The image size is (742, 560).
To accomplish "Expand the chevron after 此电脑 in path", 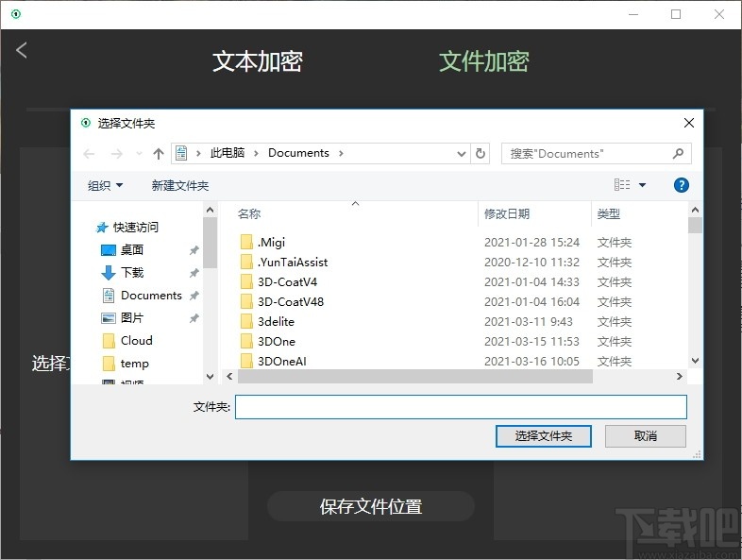I will click(x=256, y=153).
